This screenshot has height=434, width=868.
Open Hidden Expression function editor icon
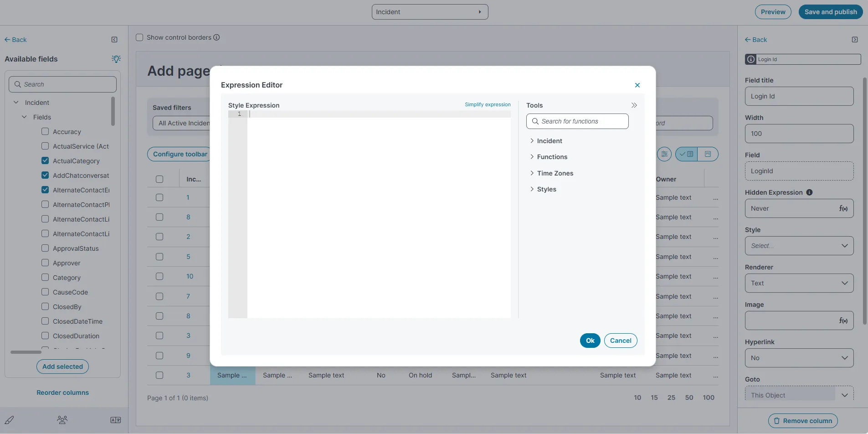tap(843, 208)
